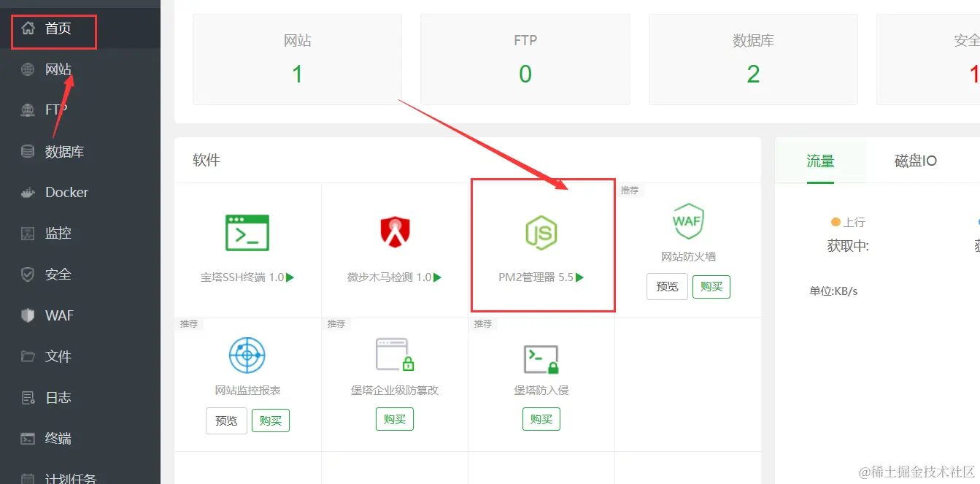Click the green 1 under 网站
Image resolution: width=980 pixels, height=484 pixels.
(x=297, y=74)
